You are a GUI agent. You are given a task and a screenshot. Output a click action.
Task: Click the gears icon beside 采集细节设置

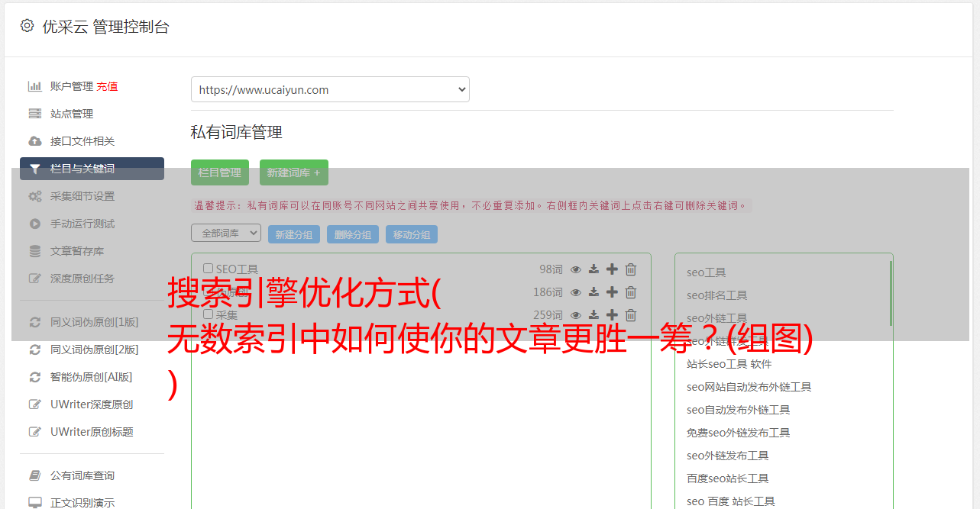click(34, 196)
